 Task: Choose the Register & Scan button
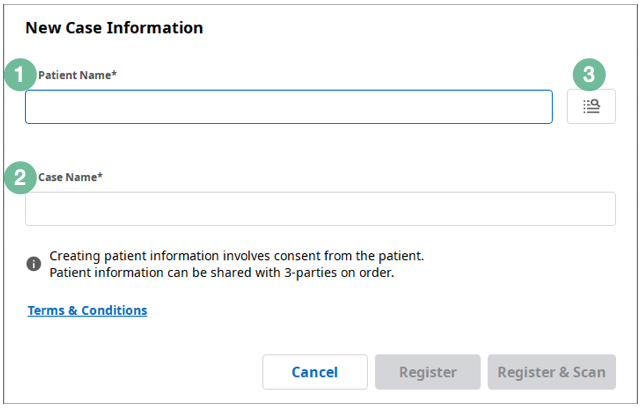(x=552, y=372)
